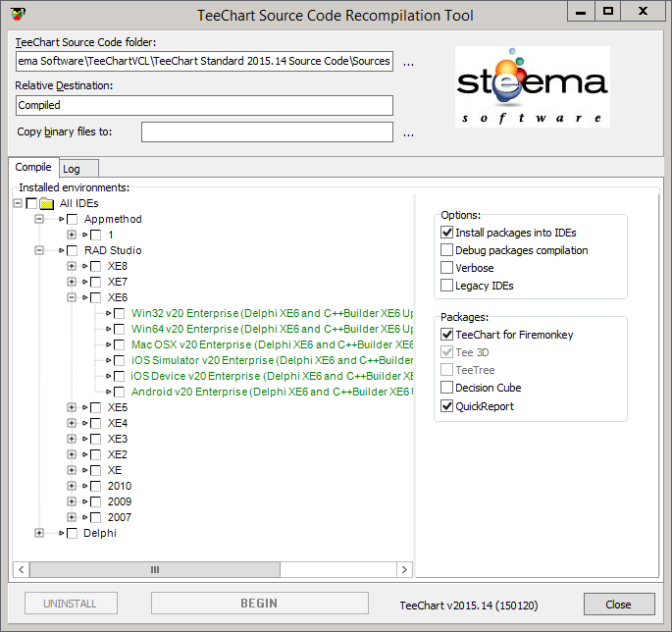Check the XE8 checkbox
Image resolution: width=672 pixels, height=632 pixels.
coord(95,266)
